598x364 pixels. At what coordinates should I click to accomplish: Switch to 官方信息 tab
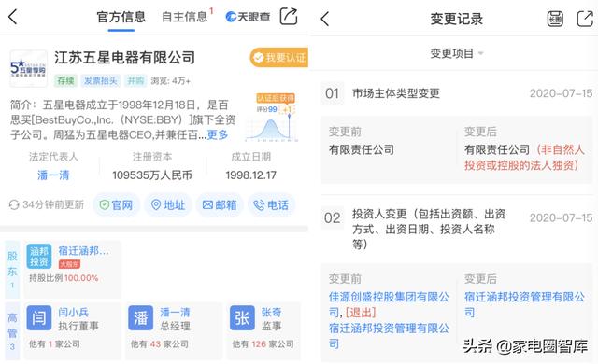[x=121, y=17]
